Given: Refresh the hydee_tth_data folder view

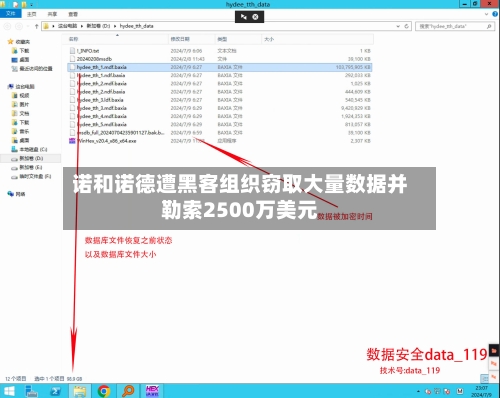Looking at the screenshot, I should tap(406, 26).
